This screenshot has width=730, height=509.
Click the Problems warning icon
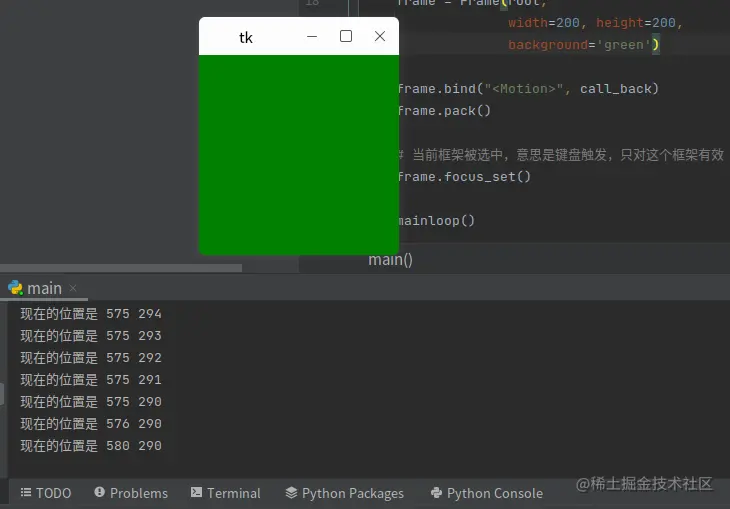[99, 492]
